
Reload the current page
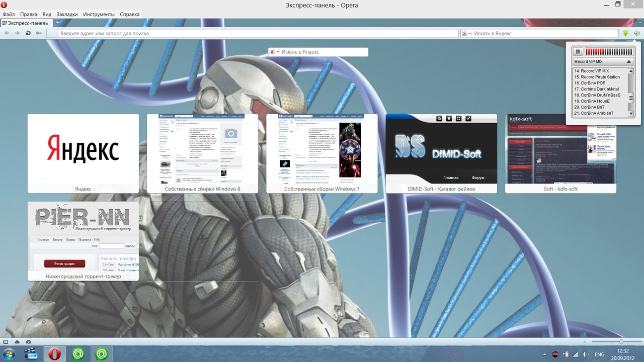[x=28, y=33]
